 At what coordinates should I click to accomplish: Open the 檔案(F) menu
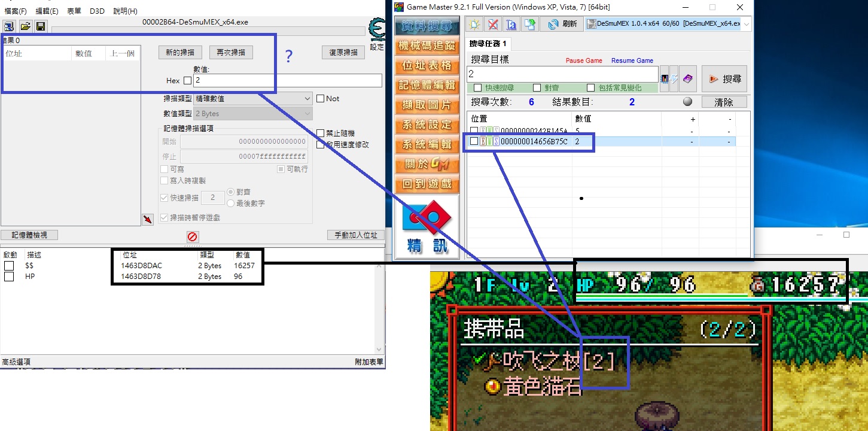pos(16,11)
